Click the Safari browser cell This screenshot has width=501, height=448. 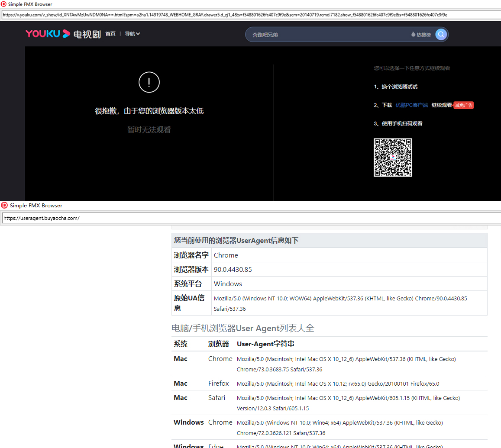pos(217,397)
